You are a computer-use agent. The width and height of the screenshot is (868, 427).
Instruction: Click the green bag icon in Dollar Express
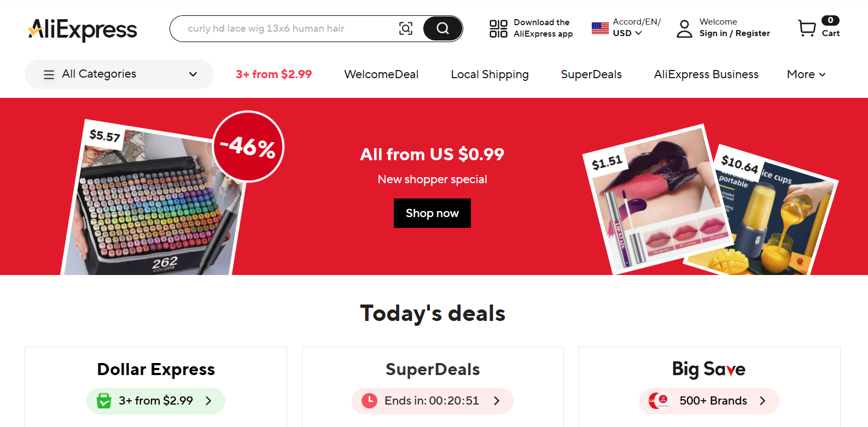(x=104, y=401)
